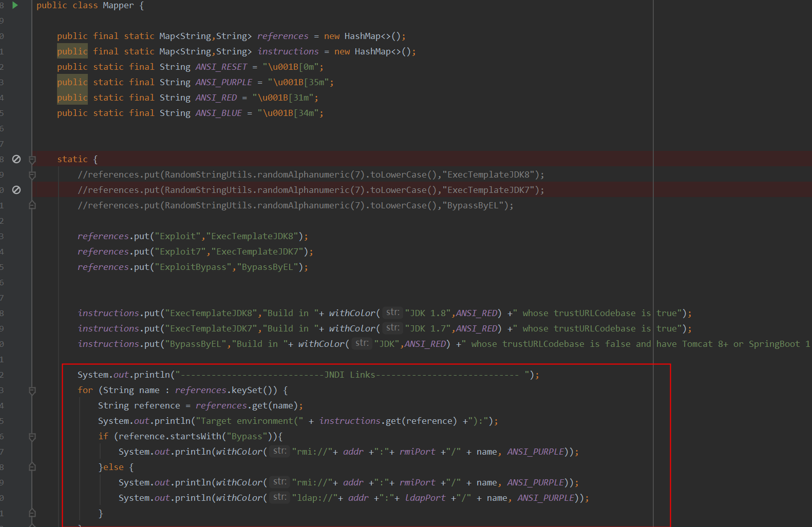Click the else keyword
The image size is (812, 527).
point(114,467)
